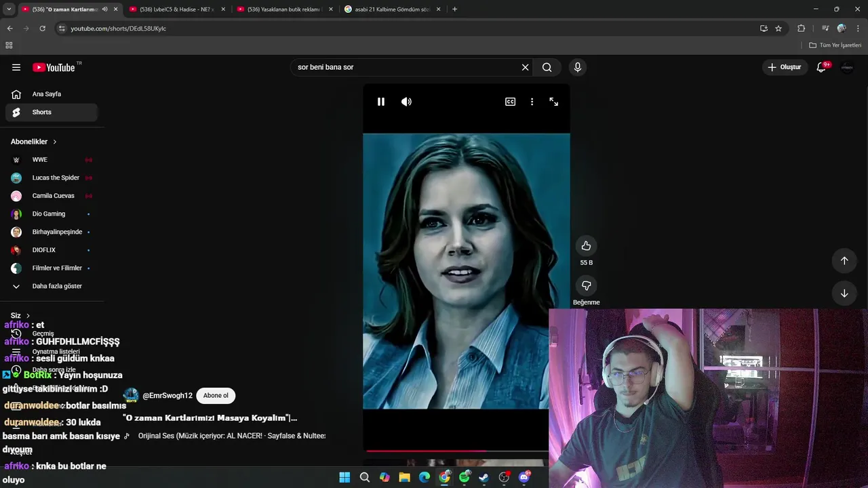This screenshot has width=868, height=488.
Task: Dislike the Short with thumbs down
Action: click(587, 285)
